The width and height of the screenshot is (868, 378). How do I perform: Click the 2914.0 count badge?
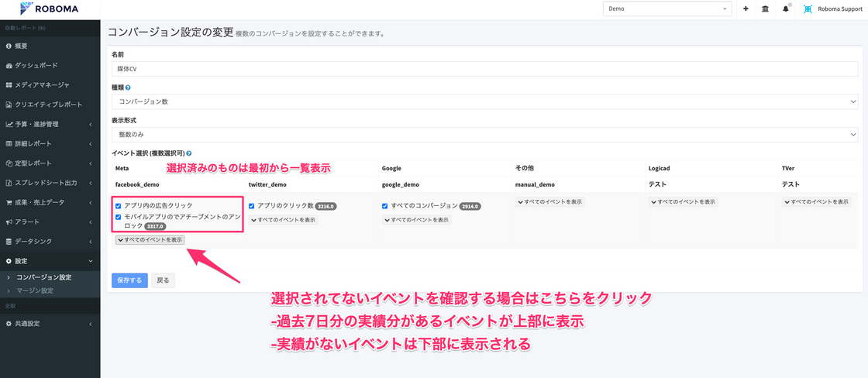coord(470,207)
